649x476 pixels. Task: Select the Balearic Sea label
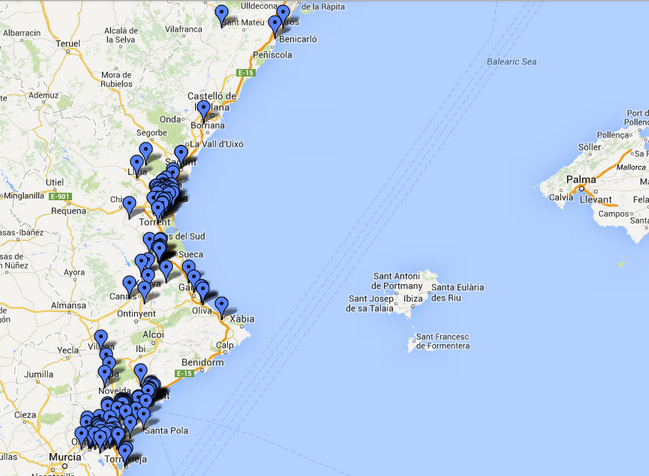[512, 62]
